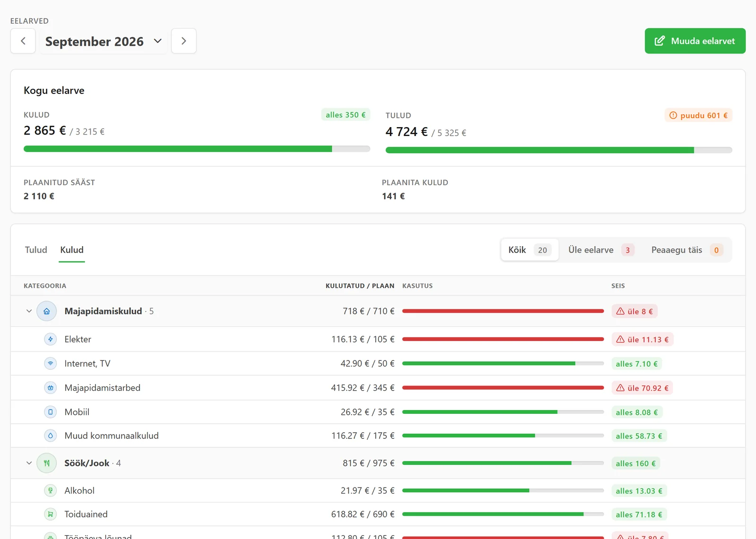This screenshot has width=756, height=539.
Task: Go to the previous month
Action: click(23, 41)
